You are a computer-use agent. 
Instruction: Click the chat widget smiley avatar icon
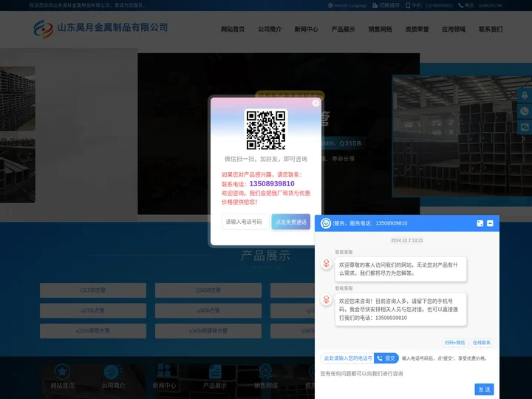(326, 223)
